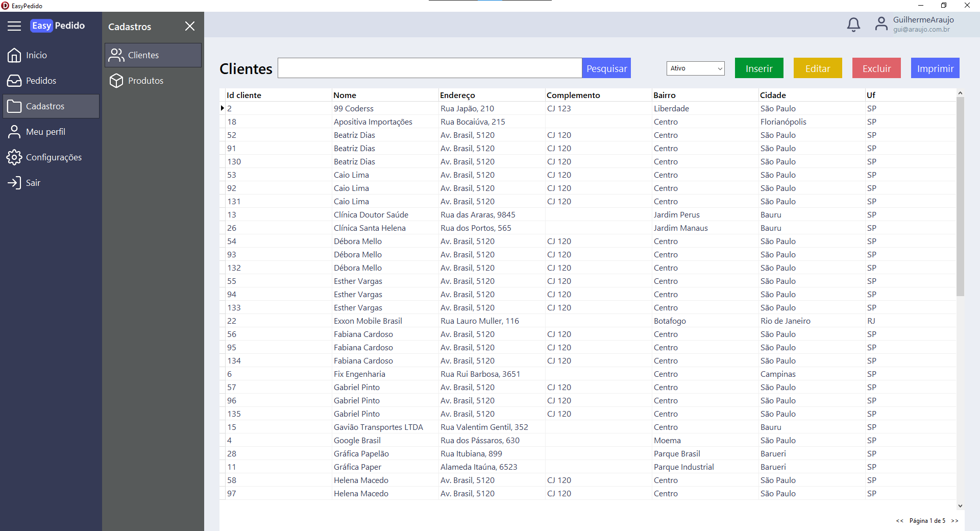The width and height of the screenshot is (980, 531).
Task: Select the Google Brasil row
Action: pyautogui.click(x=587, y=440)
